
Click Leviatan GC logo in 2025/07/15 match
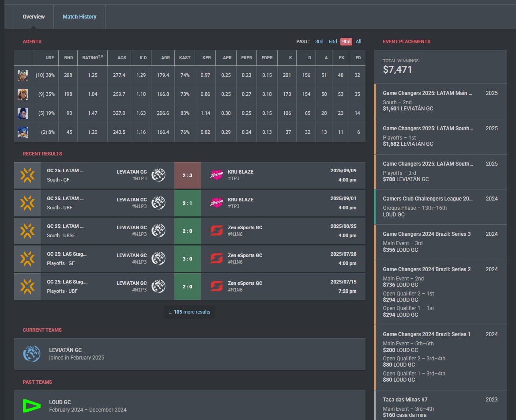point(158,286)
